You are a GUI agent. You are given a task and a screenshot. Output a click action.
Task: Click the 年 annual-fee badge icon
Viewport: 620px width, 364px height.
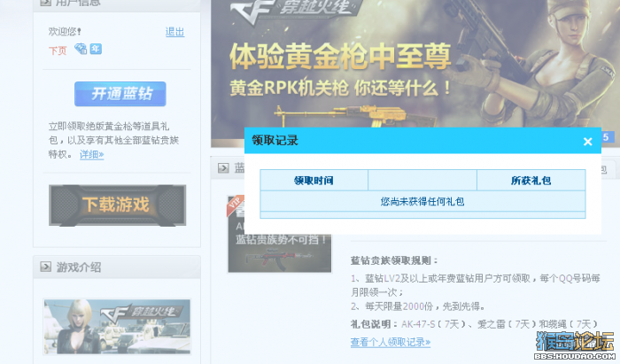(x=96, y=49)
